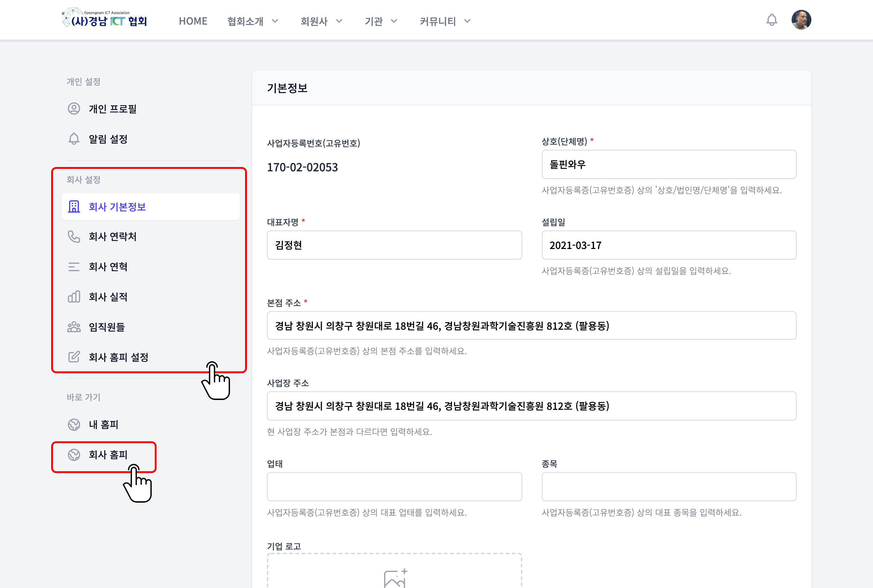The image size is (873, 588).
Task: Click the 회사 홈피 globe icon
Action: pos(74,455)
